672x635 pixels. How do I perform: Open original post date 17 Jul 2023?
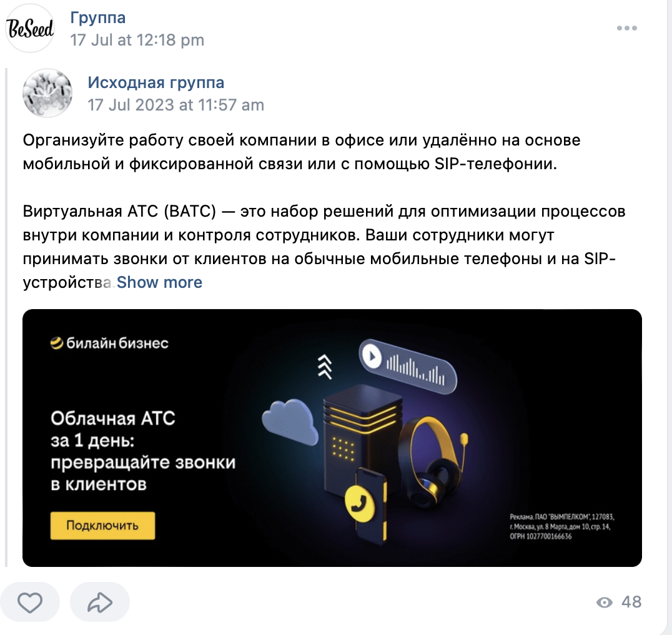175,105
